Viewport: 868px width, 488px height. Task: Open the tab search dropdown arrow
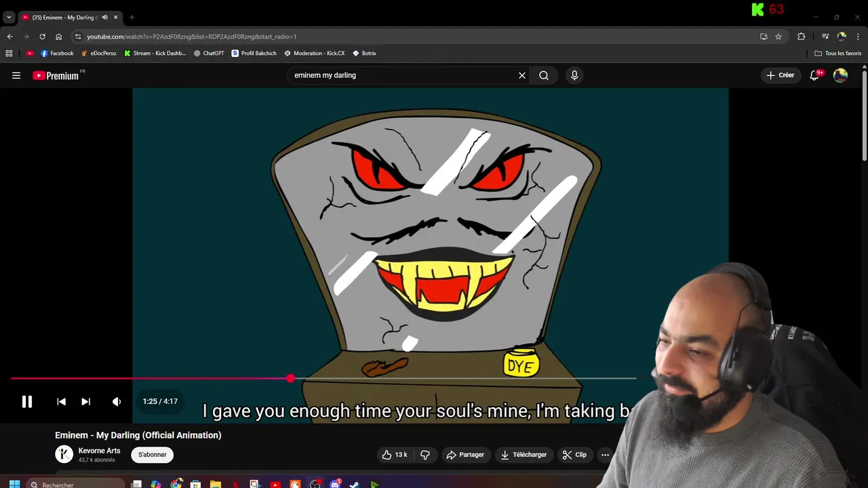point(9,17)
